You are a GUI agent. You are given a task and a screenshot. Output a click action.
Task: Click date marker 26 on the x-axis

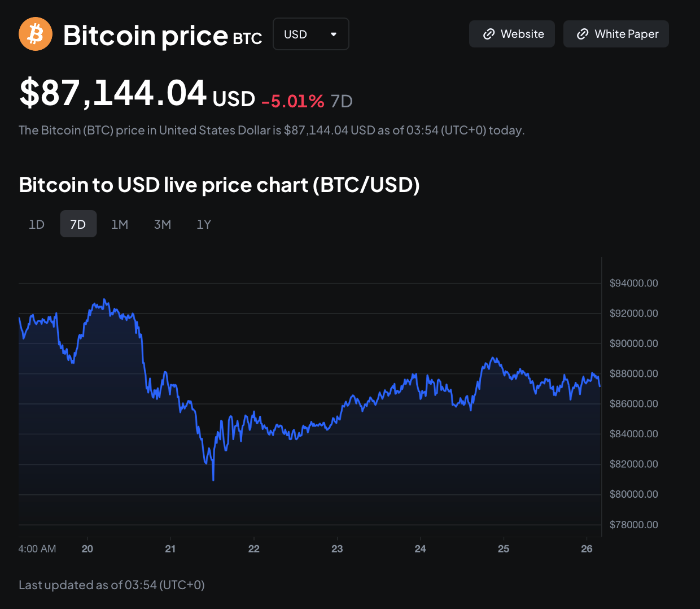587,549
